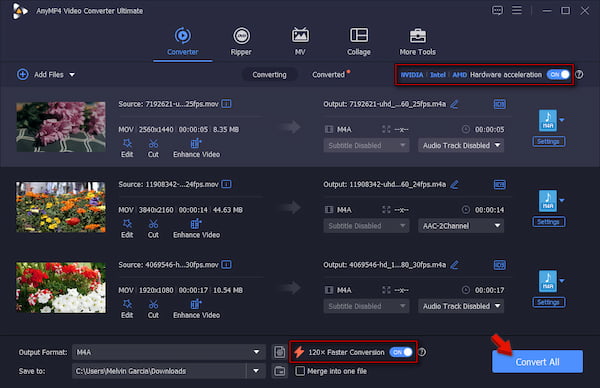Edit the 7192621 video
Image resolution: width=600 pixels, height=388 pixels.
[127, 148]
